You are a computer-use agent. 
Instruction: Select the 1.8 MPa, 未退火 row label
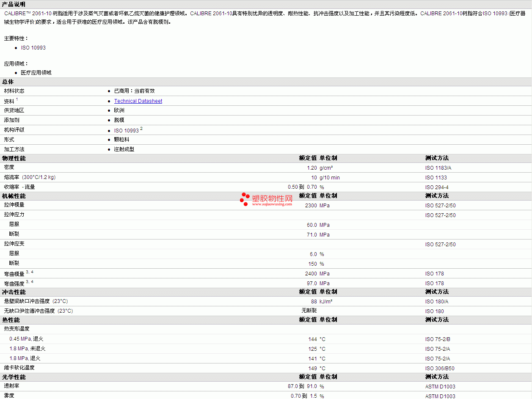pyautogui.click(x=28, y=349)
